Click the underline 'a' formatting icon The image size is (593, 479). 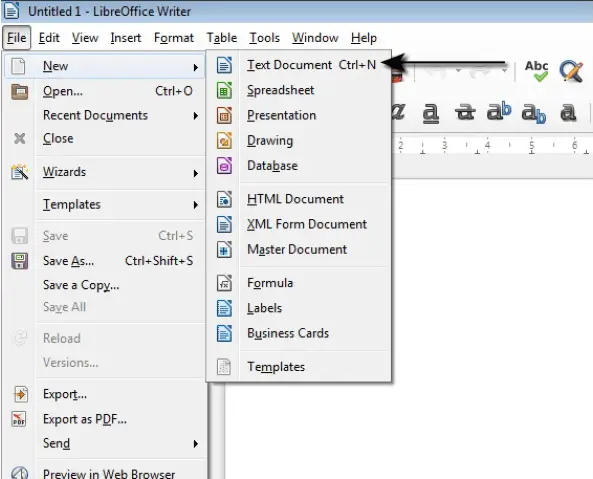430,113
